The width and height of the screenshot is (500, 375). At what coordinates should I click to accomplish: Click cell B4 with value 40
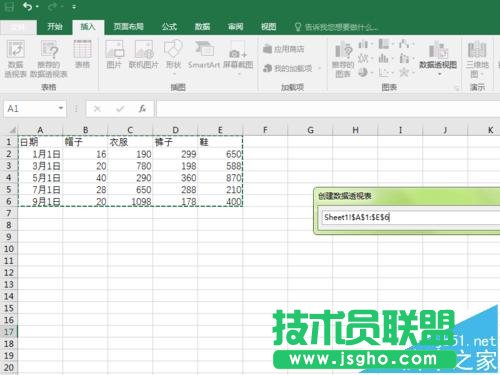(85, 178)
